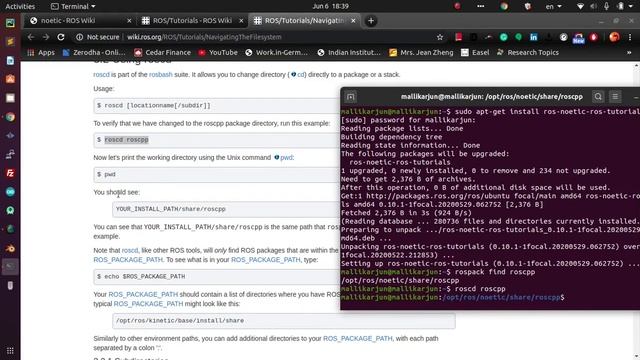Follow ROS_PACKAGE_PATH link after 'Your'
The width and height of the screenshot is (640, 360).
tap(143, 294)
